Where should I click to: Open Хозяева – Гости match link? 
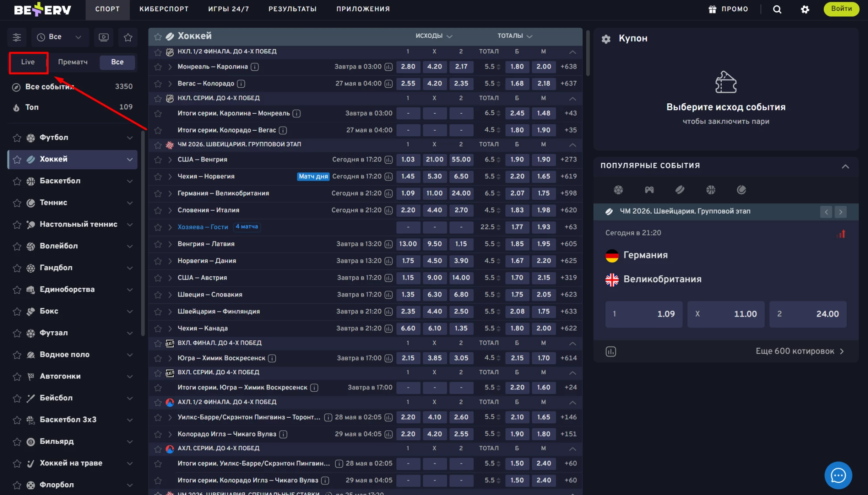tap(203, 227)
